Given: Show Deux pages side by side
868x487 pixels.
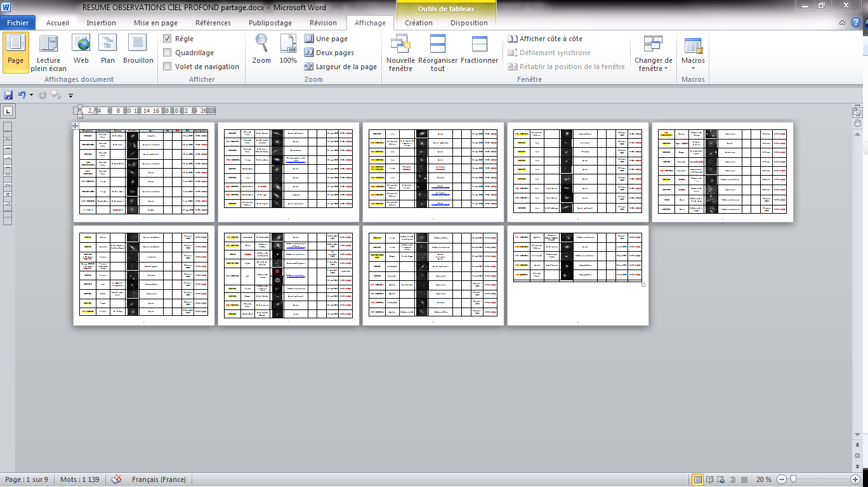Looking at the screenshot, I should [329, 53].
